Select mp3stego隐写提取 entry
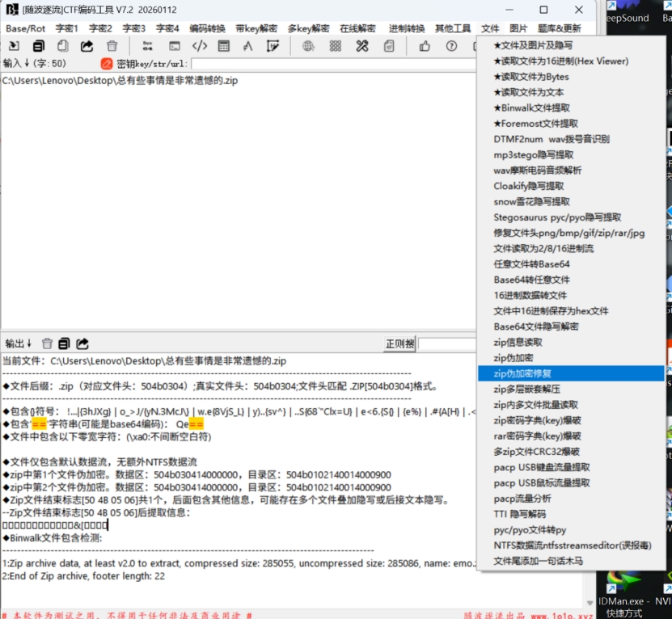 pyautogui.click(x=571, y=154)
